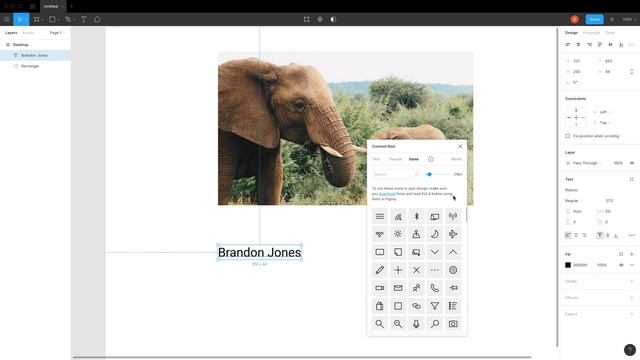Insert the microphone icon from Content Reel
The image size is (640, 360).
tap(416, 324)
